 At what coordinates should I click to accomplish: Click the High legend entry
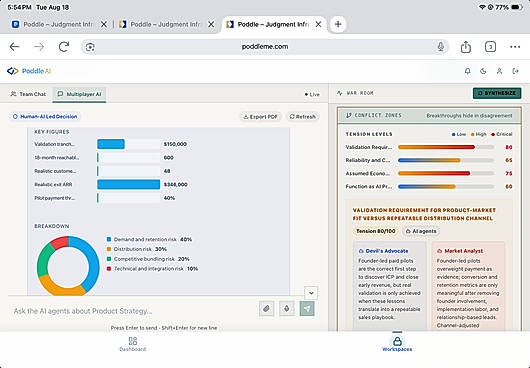coord(479,134)
